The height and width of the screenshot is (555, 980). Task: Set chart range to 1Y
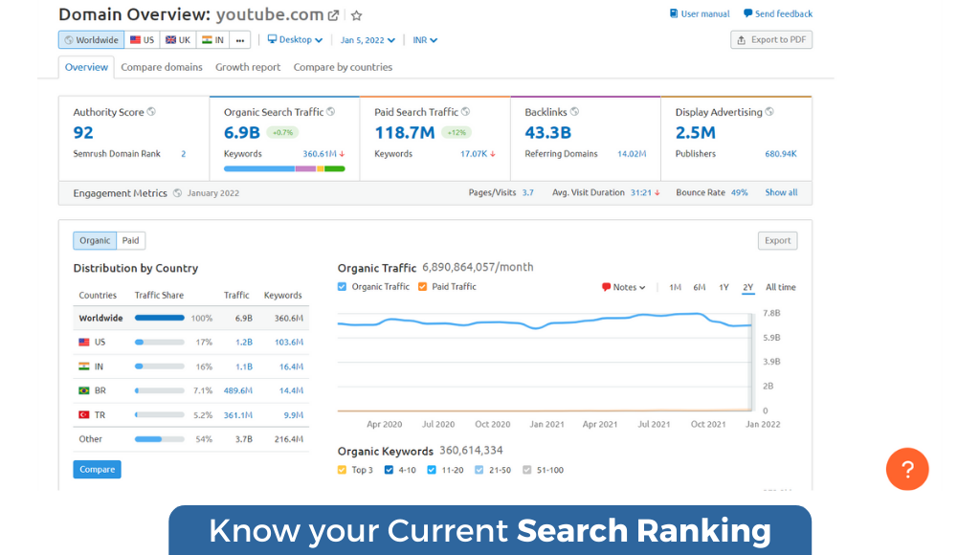(724, 287)
